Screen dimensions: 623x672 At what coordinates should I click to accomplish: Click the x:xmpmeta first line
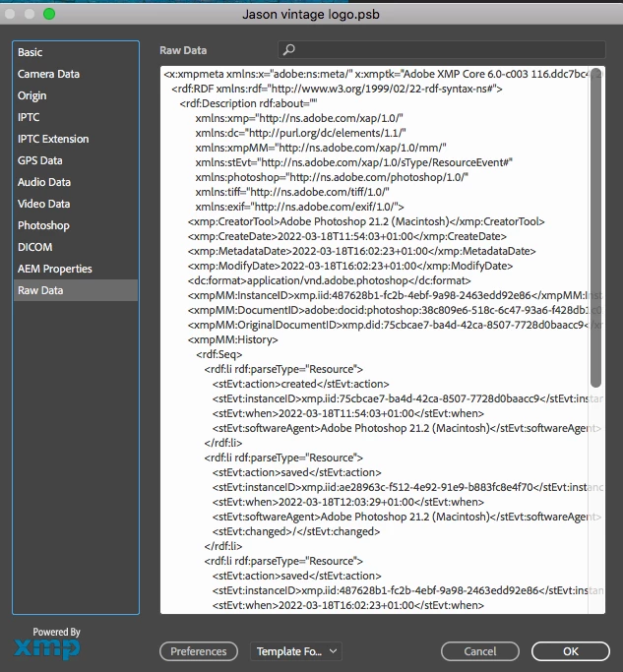383,74
